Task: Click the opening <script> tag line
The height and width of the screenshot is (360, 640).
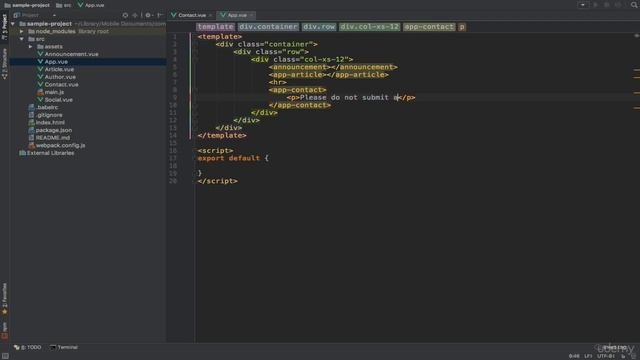Action: pyautogui.click(x=215, y=151)
